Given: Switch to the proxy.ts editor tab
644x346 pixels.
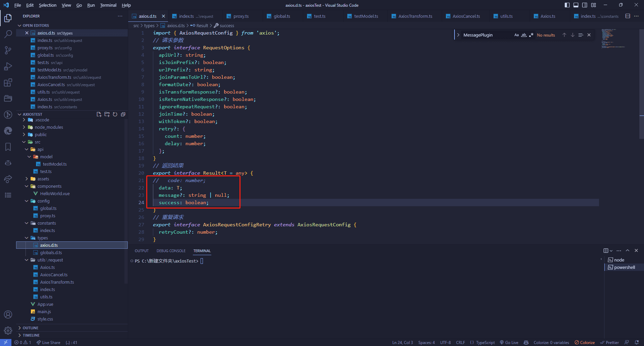Looking at the screenshot, I should 241,16.
